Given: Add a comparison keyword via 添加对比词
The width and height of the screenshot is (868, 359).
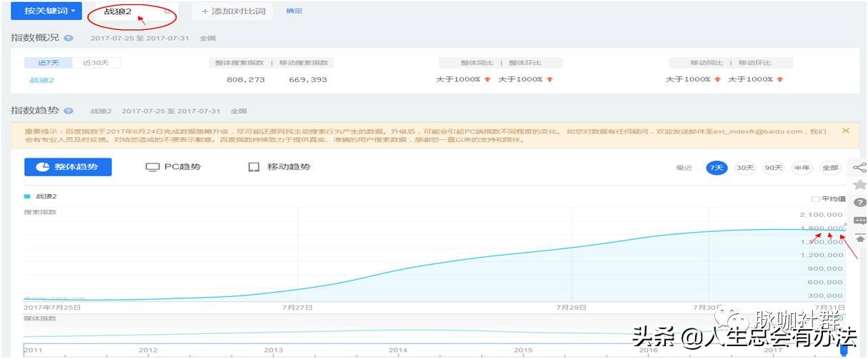Looking at the screenshot, I should 231,11.
